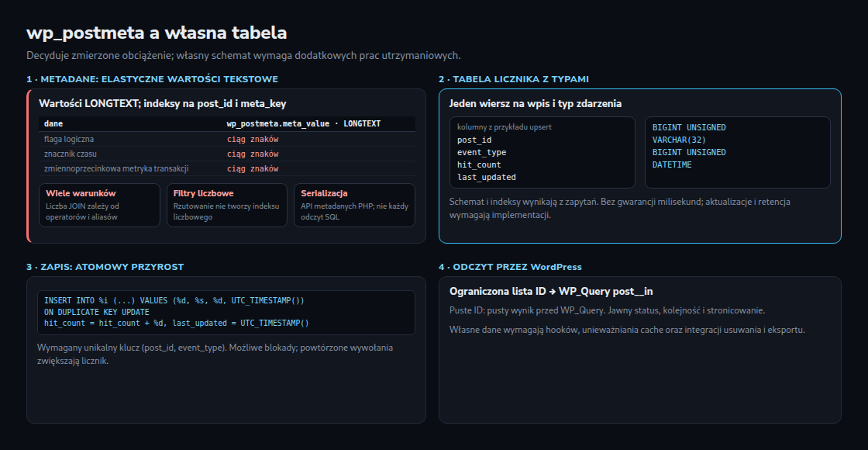The image size is (868, 450).
Task: Select the "flaga logiczna" row label
Action: pos(69,139)
